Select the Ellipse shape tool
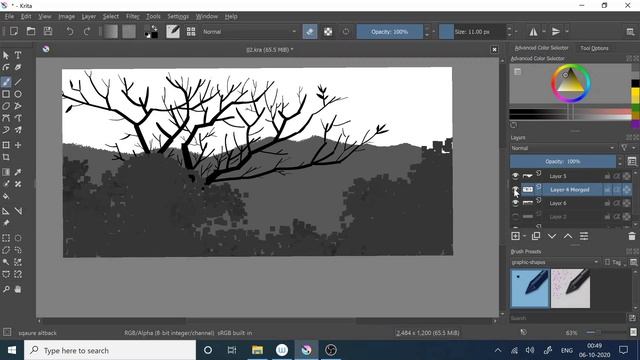This screenshot has height=360, width=640. point(18,94)
